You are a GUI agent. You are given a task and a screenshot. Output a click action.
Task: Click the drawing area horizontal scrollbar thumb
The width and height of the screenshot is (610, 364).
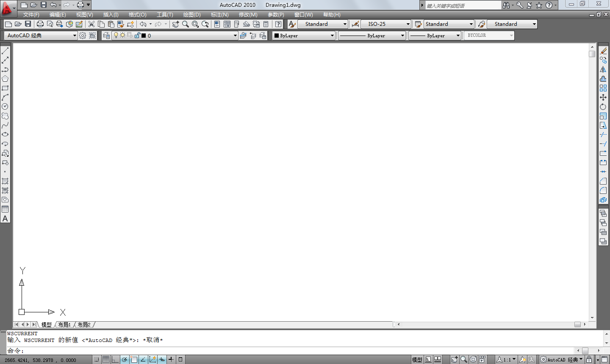click(x=577, y=324)
